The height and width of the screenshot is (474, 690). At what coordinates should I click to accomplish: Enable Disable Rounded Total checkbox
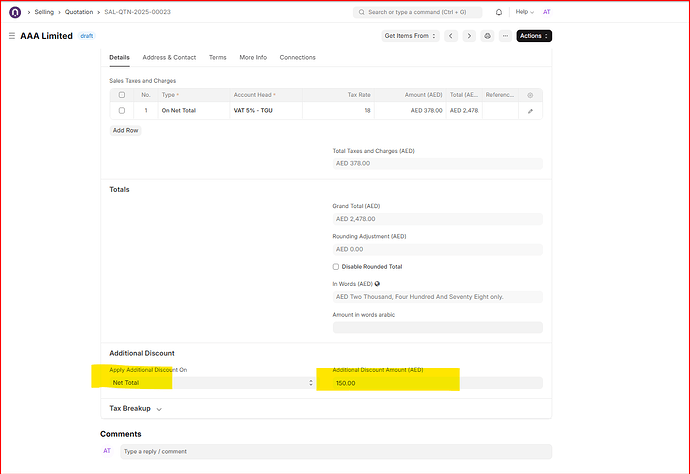click(x=336, y=267)
